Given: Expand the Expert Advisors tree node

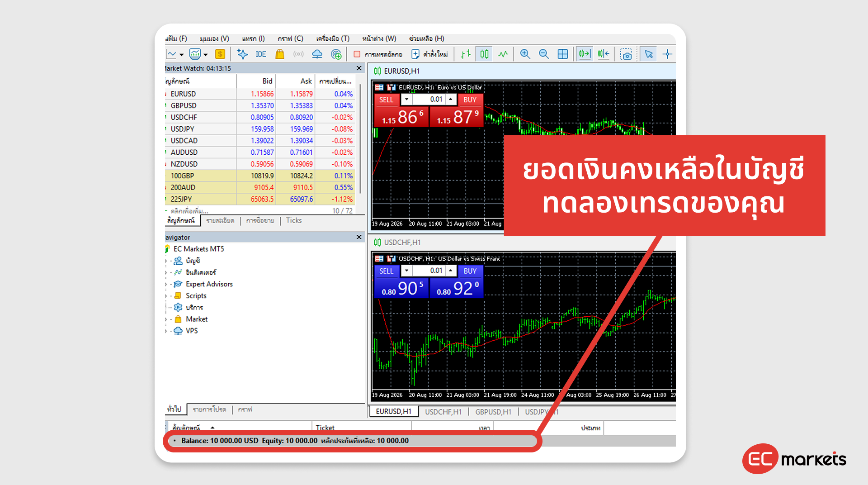Looking at the screenshot, I should pos(166,285).
